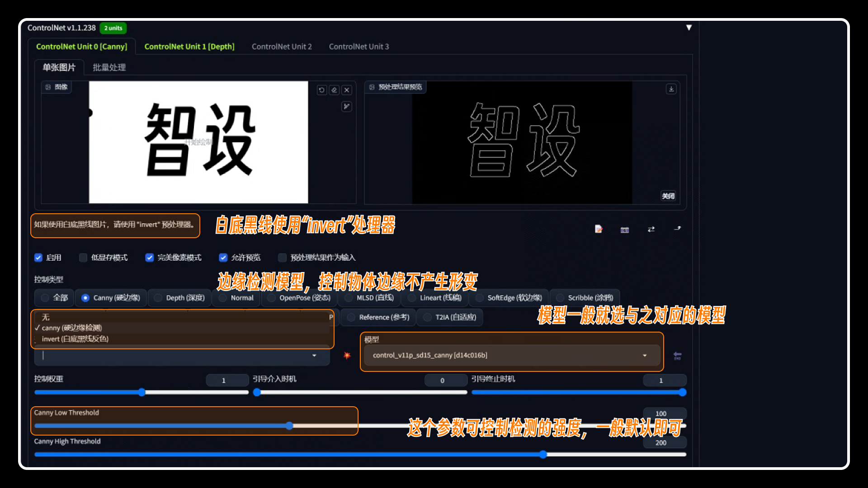Expand the preprocessor selection dropdown
The height and width of the screenshot is (488, 868).
tap(314, 355)
